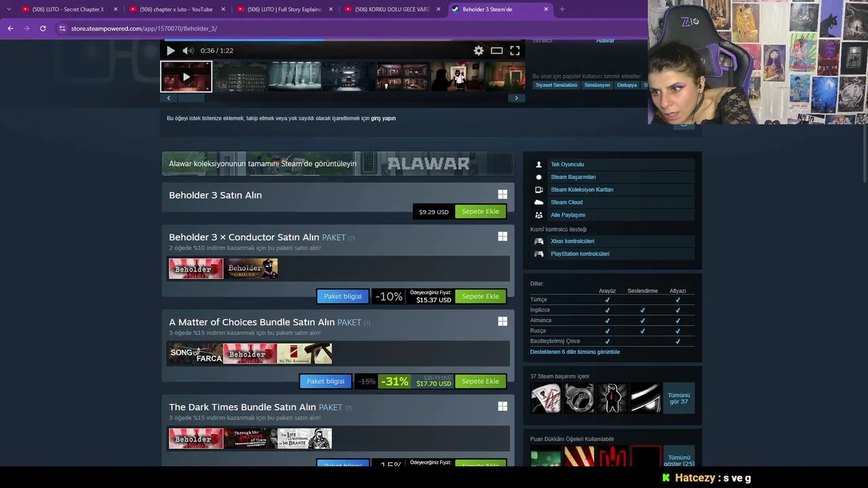This screenshot has height=488, width=868.
Task: Click 'Tümünü gör 37' achievements button
Action: 679,398
